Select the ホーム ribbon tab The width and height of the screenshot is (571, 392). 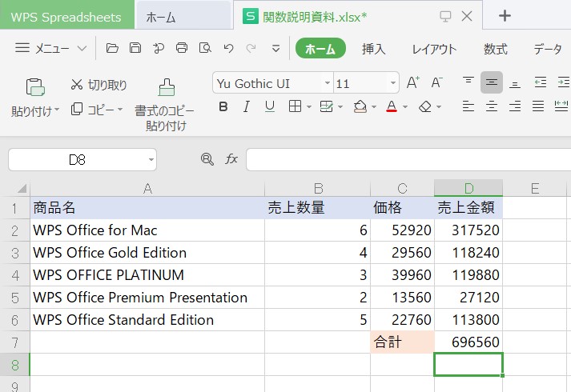coord(320,48)
